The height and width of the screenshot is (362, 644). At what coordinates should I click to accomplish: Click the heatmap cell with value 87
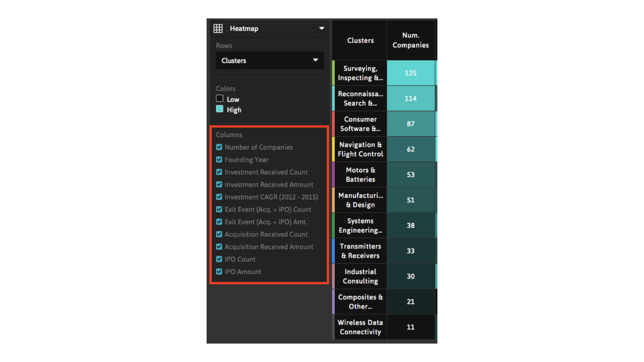click(x=411, y=124)
